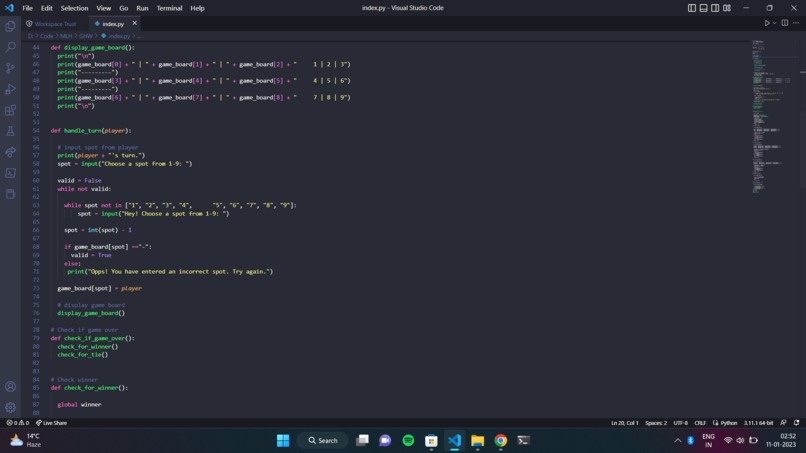
Task: Open the Help menu
Action: (197, 8)
